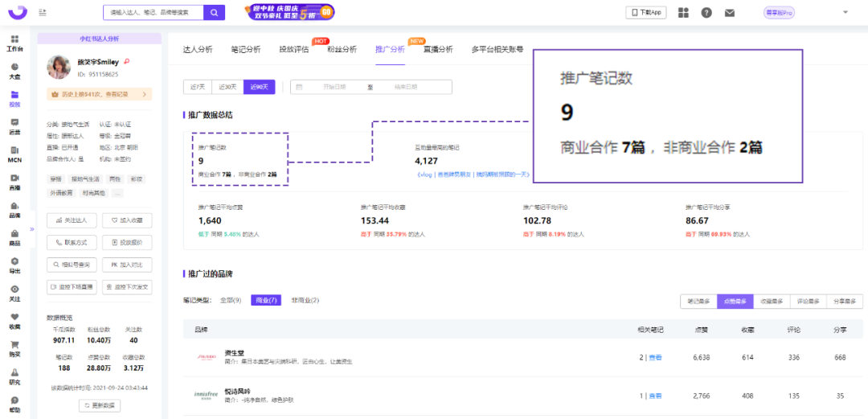Screen dimensions: 868x419
Task: Open 商品 section in the sidebar
Action: 14,238
